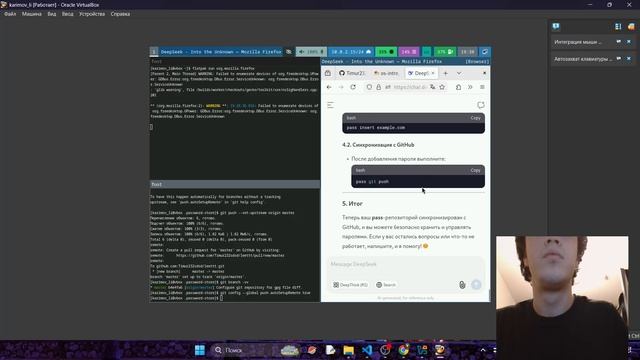Click the tracking protection shield icon
Screen dimensions: 640x360
click(x=369, y=87)
